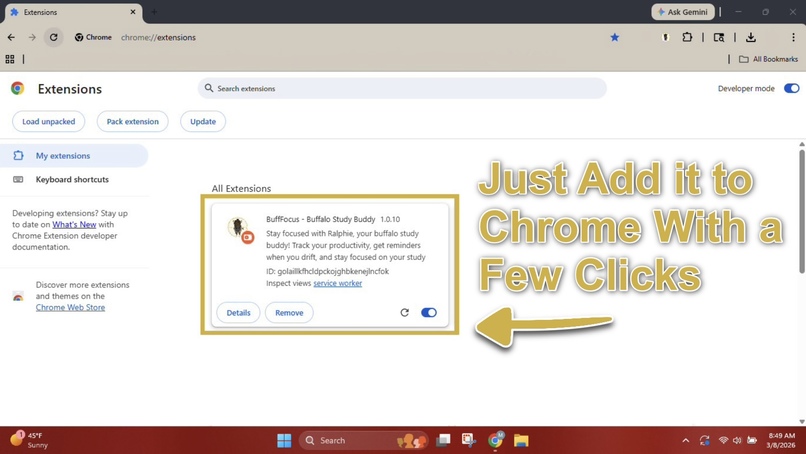806x454 pixels.
Task: Click the page's vertical scrollbar
Action: click(801, 211)
